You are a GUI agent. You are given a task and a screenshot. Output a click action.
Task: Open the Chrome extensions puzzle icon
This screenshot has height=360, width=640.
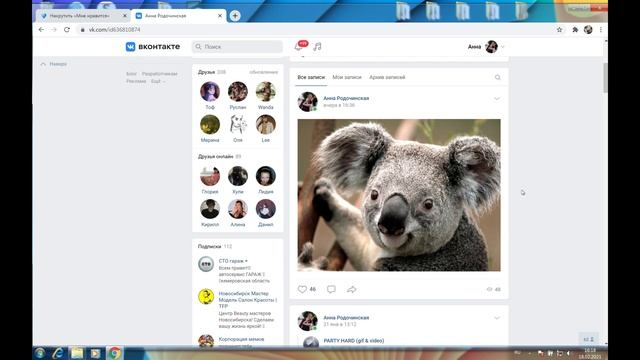(575, 29)
